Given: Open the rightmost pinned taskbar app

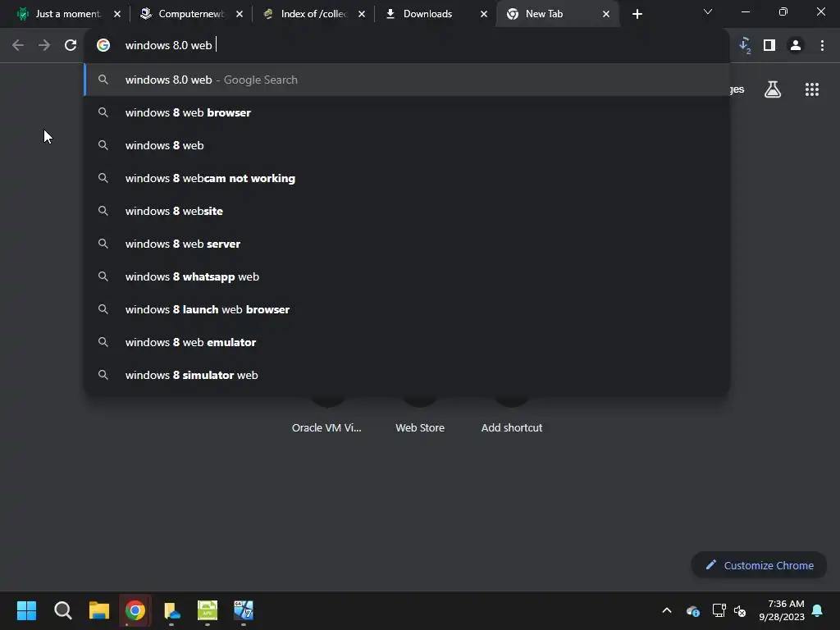Looking at the screenshot, I should pyautogui.click(x=243, y=610).
